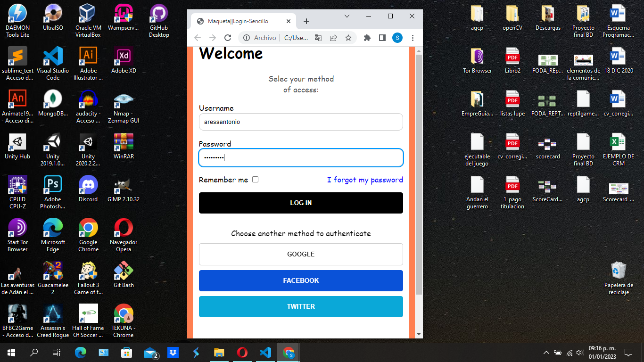Enable the Remember me checkbox
The height and width of the screenshot is (362, 644).
pyautogui.click(x=255, y=179)
